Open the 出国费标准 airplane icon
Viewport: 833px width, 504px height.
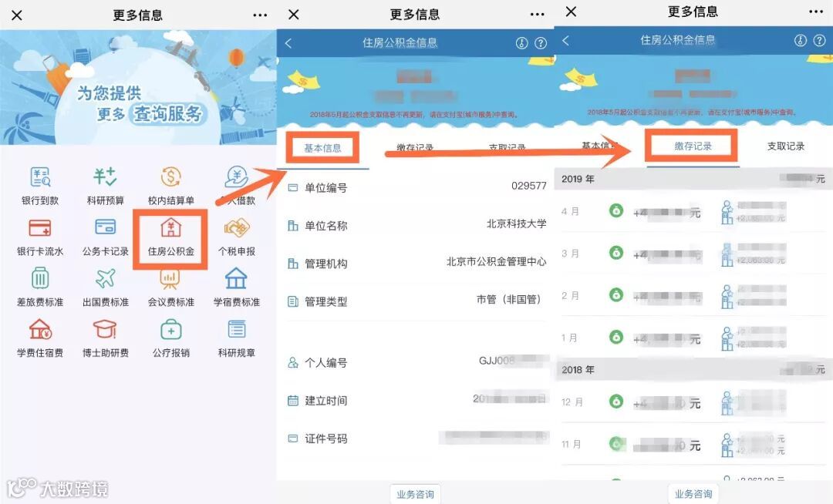pyautogui.click(x=105, y=278)
